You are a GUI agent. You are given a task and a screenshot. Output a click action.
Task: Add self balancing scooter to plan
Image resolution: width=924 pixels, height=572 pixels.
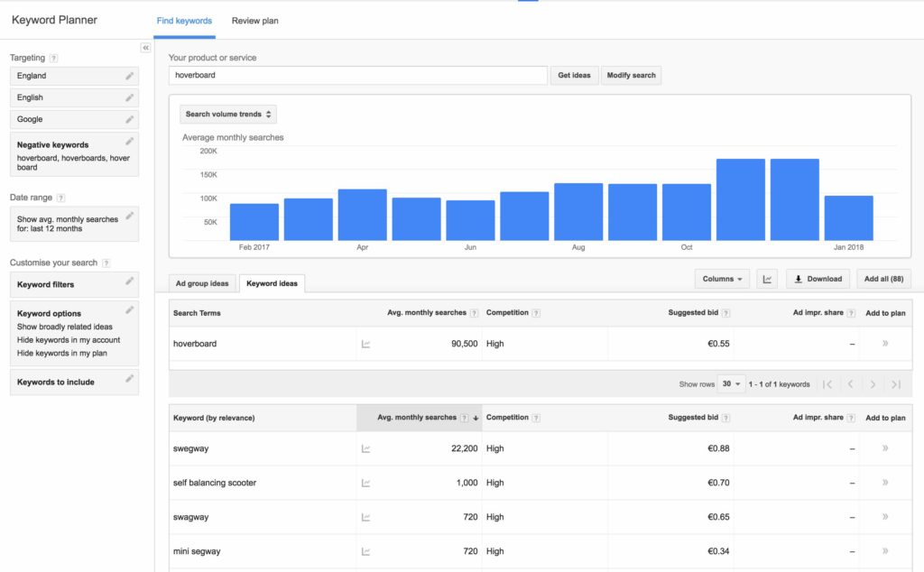885,483
